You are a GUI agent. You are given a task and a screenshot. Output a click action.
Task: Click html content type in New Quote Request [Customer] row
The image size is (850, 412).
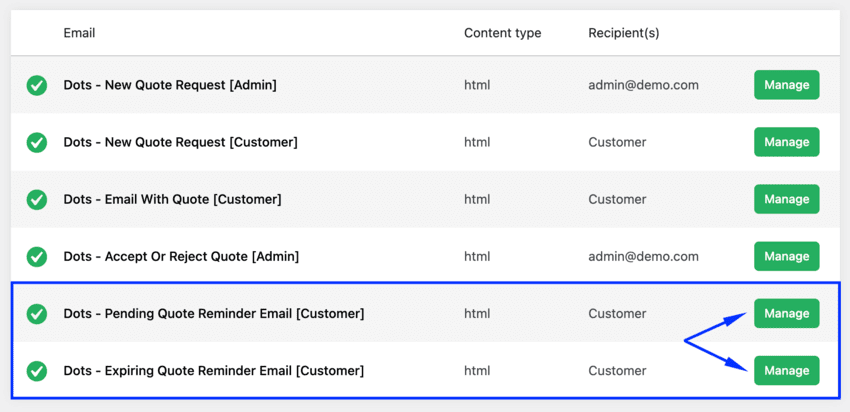(x=477, y=142)
